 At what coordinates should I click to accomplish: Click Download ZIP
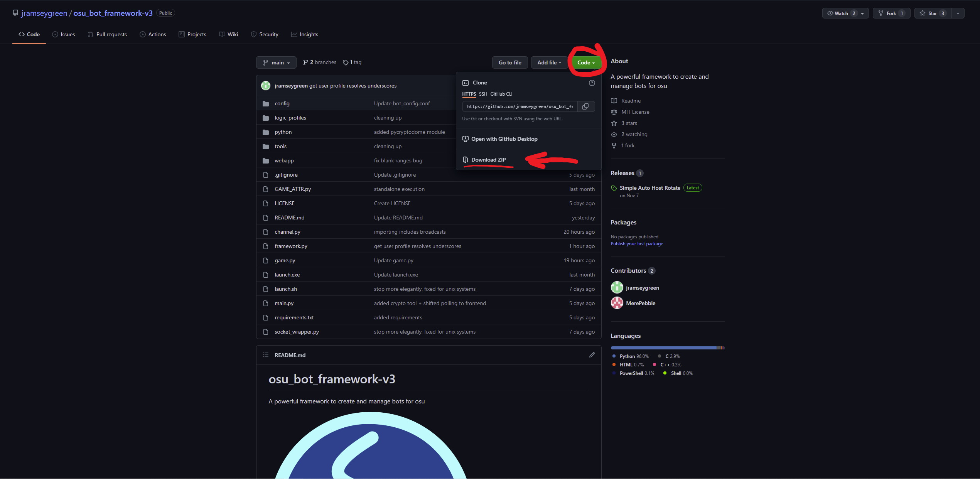point(488,160)
